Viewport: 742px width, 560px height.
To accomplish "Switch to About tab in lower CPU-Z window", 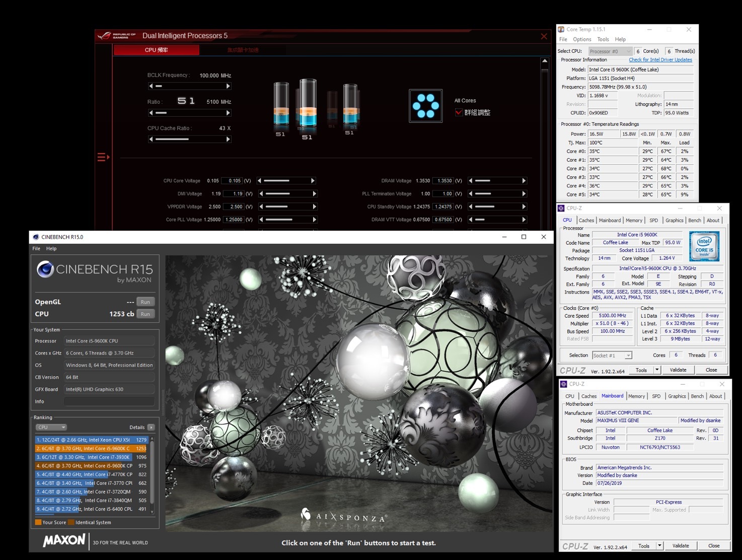I will tap(715, 396).
